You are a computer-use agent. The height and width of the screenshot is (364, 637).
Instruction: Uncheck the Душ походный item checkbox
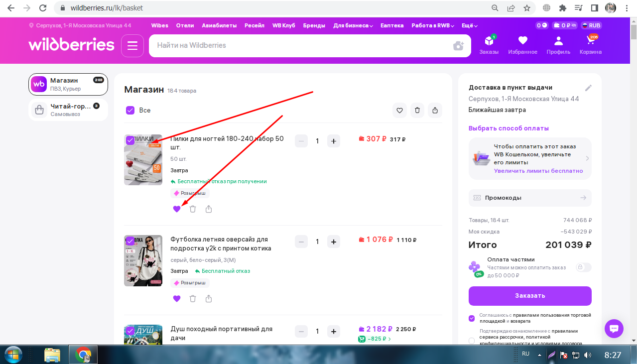pyautogui.click(x=130, y=331)
